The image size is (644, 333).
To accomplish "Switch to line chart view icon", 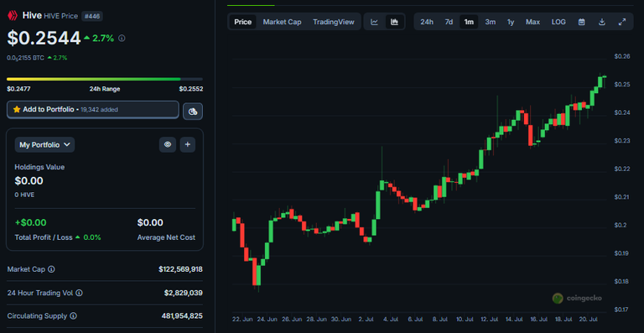I will (374, 22).
